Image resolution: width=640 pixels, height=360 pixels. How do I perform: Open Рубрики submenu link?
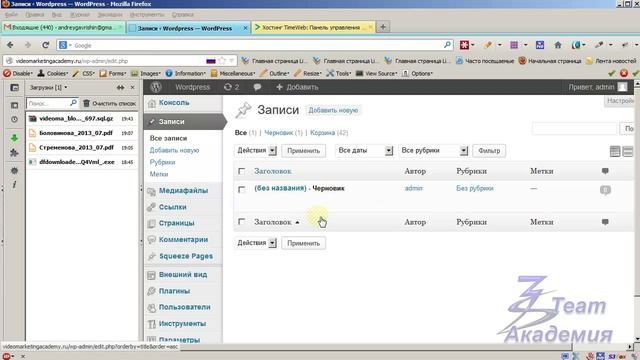coord(162,162)
